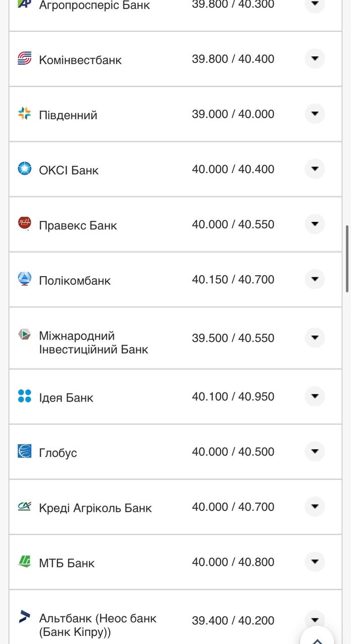Expand the МТБ Банк row arrow
351x644 pixels.
[x=315, y=561]
